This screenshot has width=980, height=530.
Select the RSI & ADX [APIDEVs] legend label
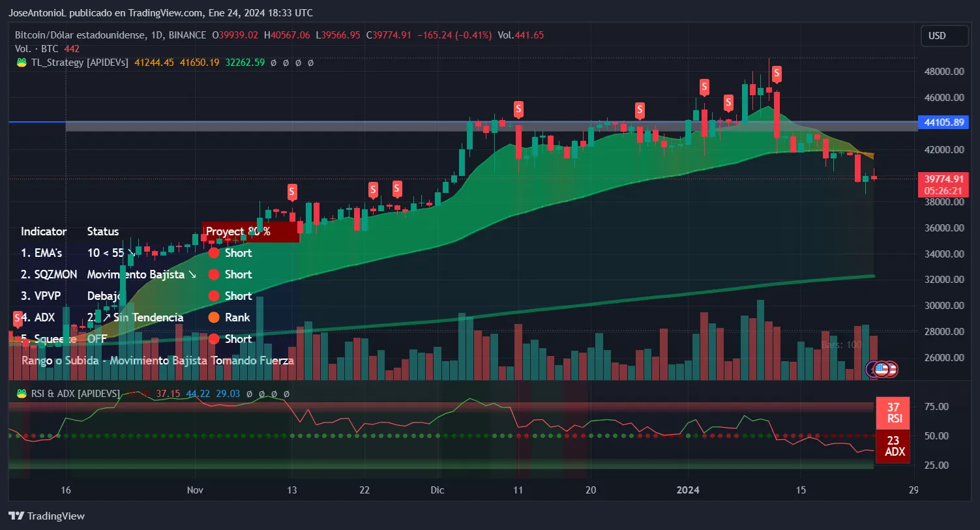pos(76,394)
